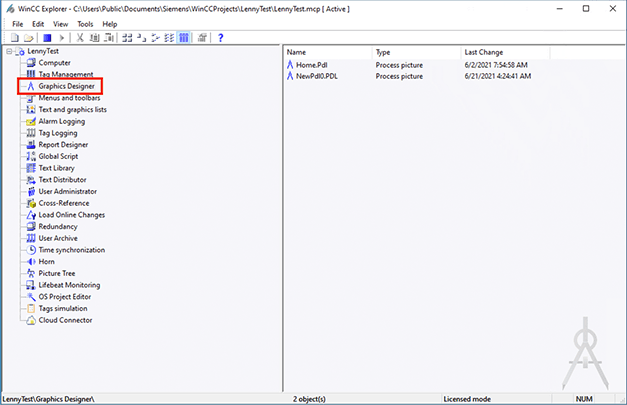Open the Help menu

click(110, 24)
